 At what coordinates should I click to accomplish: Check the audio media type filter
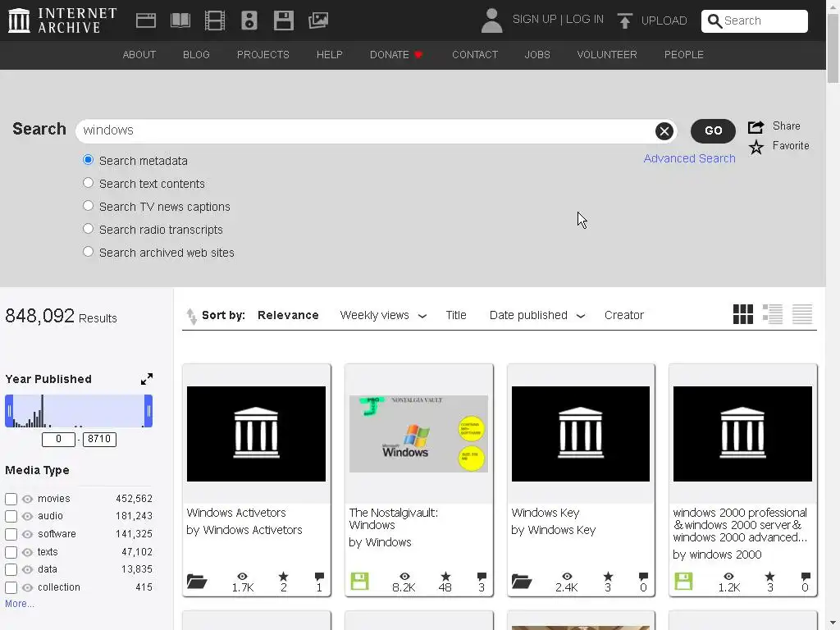[11, 517]
